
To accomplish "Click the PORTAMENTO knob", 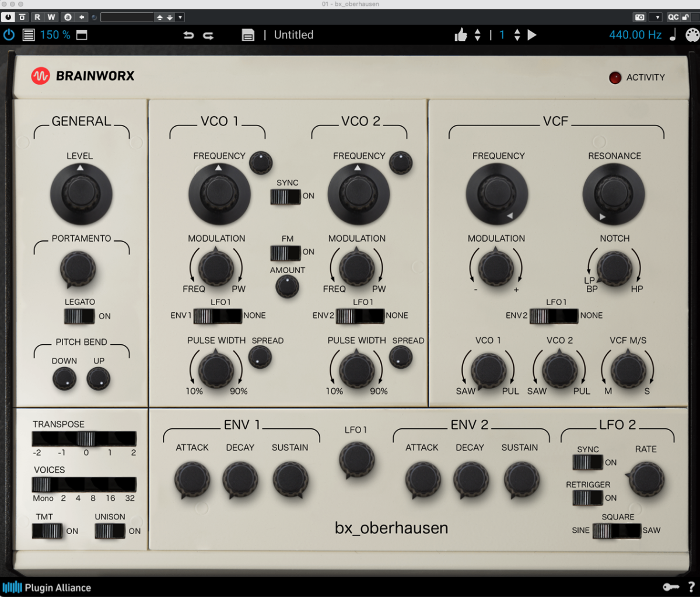I will pyautogui.click(x=78, y=269).
